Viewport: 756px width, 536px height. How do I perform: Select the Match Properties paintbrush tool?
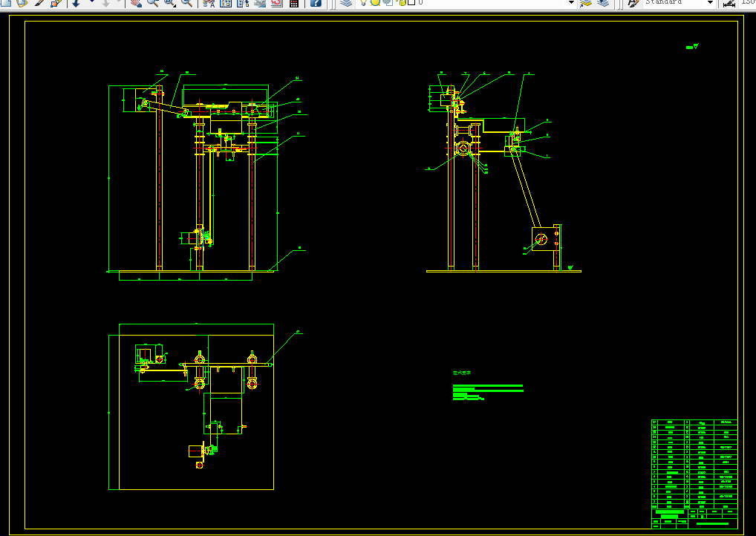click(x=39, y=3)
